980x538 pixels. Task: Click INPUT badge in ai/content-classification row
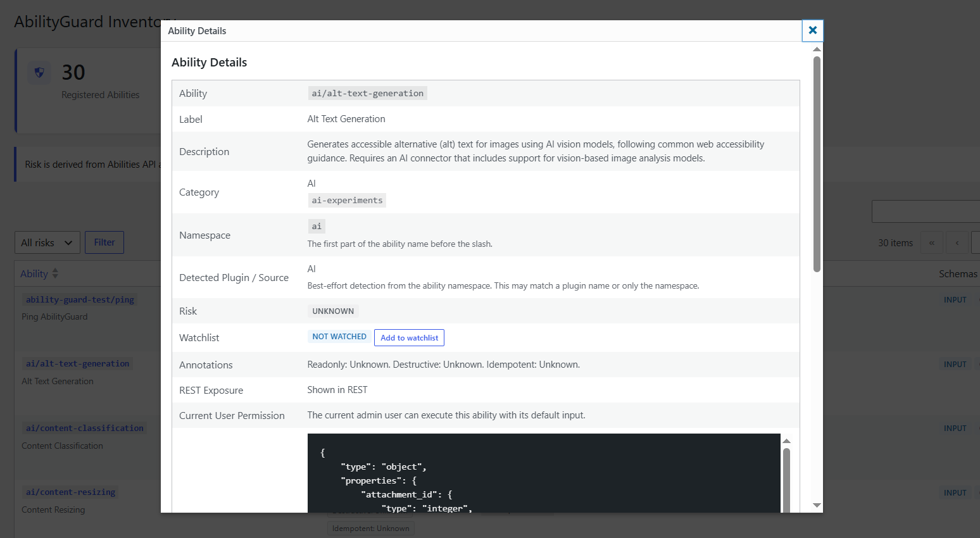pos(955,429)
